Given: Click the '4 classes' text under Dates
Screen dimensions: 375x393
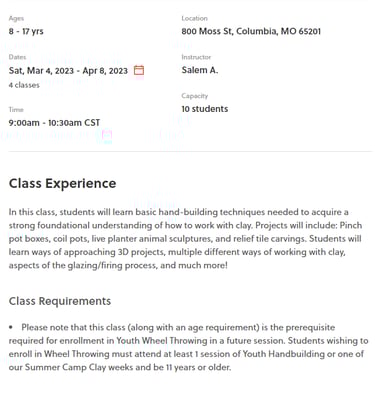Looking at the screenshot, I should click(24, 85).
